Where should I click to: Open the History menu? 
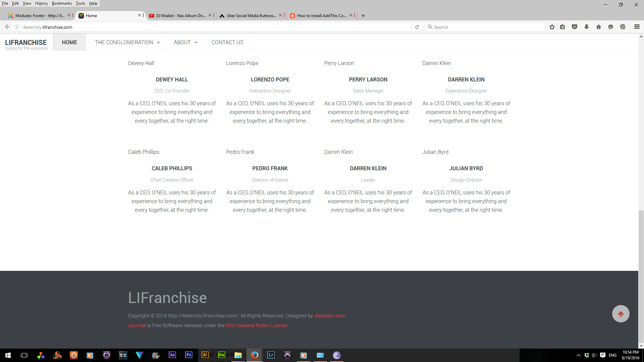[41, 3]
